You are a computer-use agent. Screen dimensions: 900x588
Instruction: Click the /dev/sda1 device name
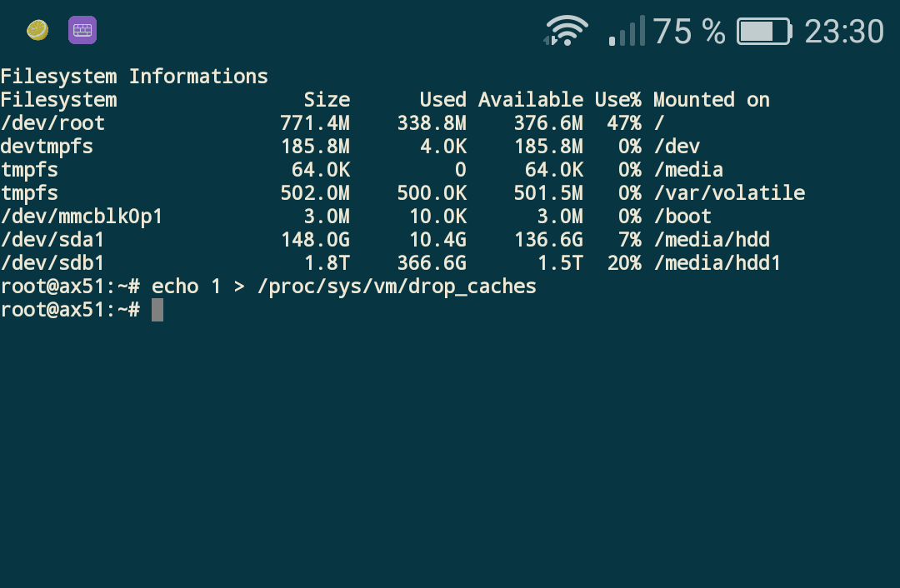coord(52,240)
